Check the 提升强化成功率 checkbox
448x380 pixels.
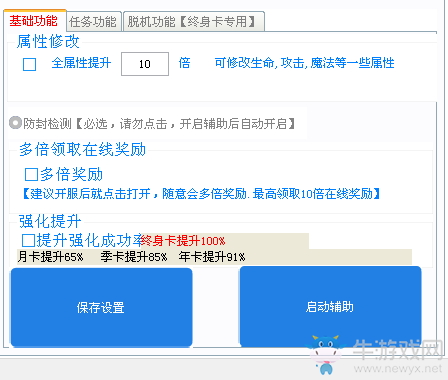coord(29,240)
